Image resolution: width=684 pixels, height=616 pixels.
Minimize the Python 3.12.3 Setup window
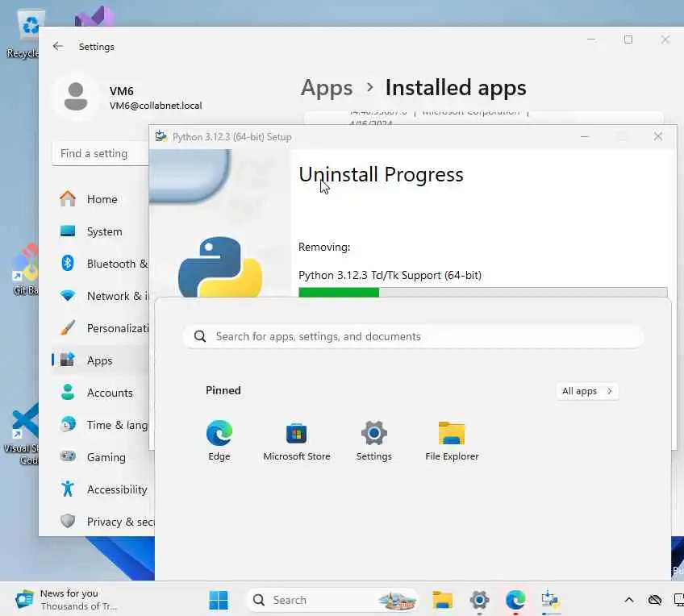pos(585,136)
